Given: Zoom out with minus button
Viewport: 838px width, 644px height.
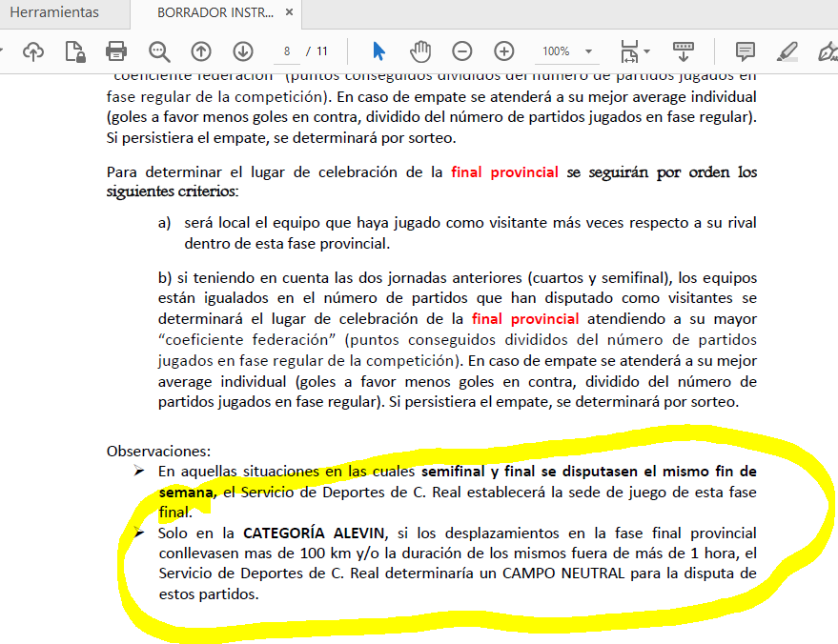Looking at the screenshot, I should (461, 51).
